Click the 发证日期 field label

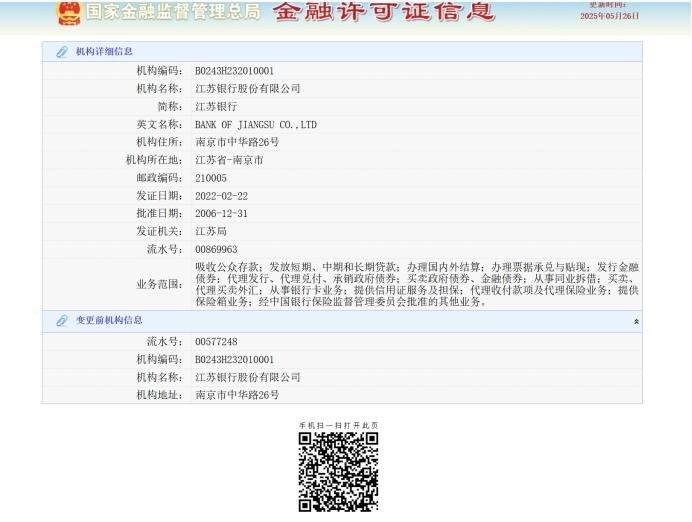pos(159,196)
